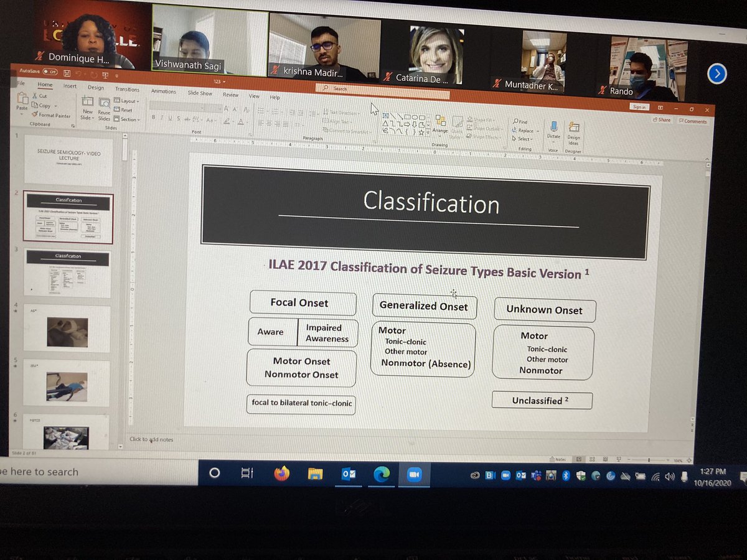This screenshot has height=560, width=747.
Task: Open Microsoft Edge from the taskbar
Action: pos(382,475)
